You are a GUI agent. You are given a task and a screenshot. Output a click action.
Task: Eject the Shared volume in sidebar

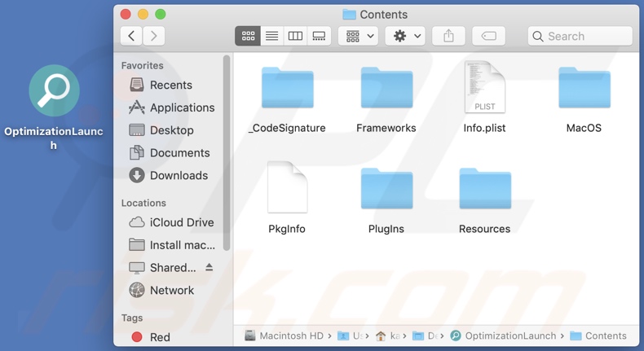click(x=210, y=267)
